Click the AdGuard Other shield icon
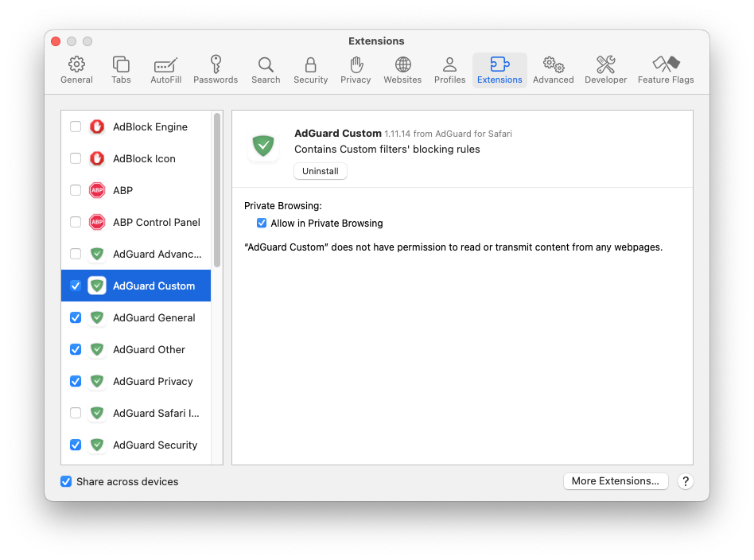Screen dimensions: 754x560 [x=97, y=349]
